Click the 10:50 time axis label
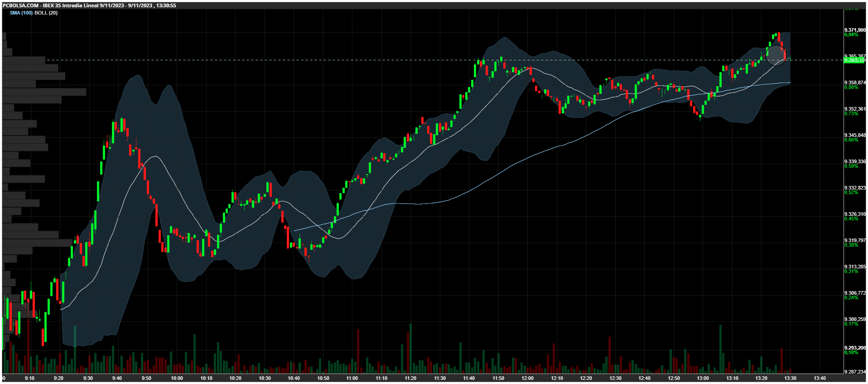 [x=323, y=378]
